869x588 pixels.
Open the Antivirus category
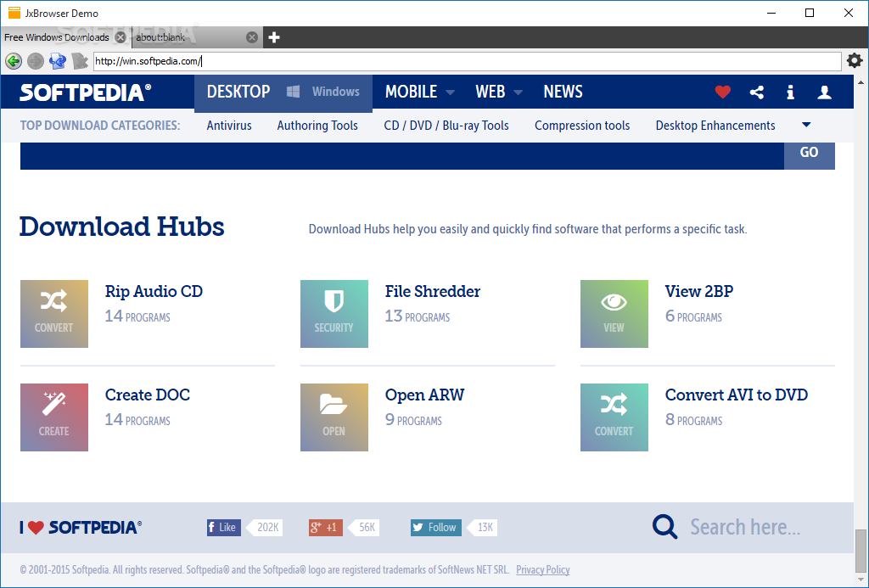pyautogui.click(x=229, y=126)
